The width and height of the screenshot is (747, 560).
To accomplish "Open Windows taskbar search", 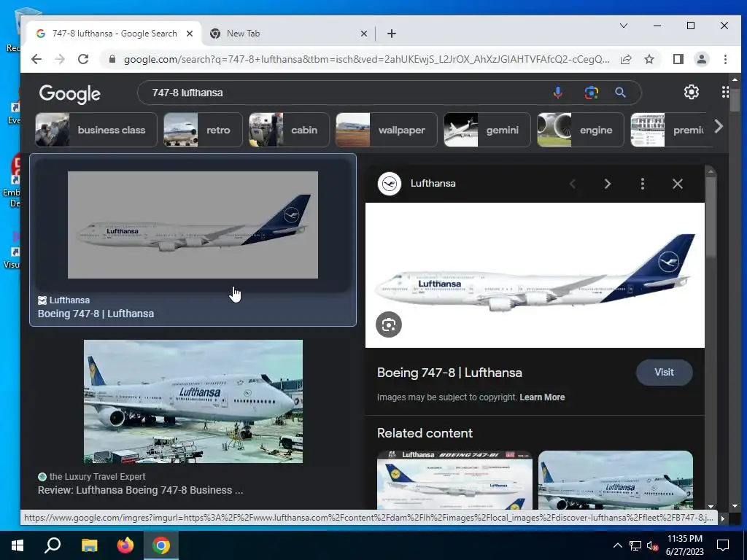I will coord(53,545).
